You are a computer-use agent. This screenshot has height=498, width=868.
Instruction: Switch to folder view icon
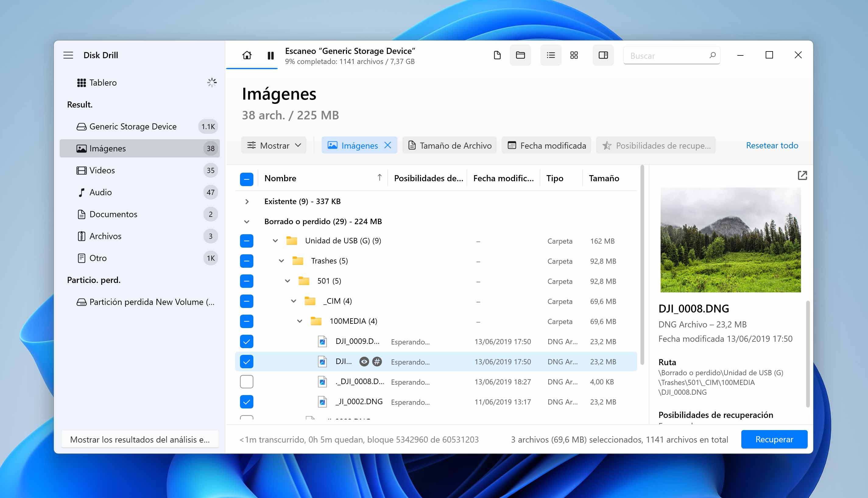point(520,55)
